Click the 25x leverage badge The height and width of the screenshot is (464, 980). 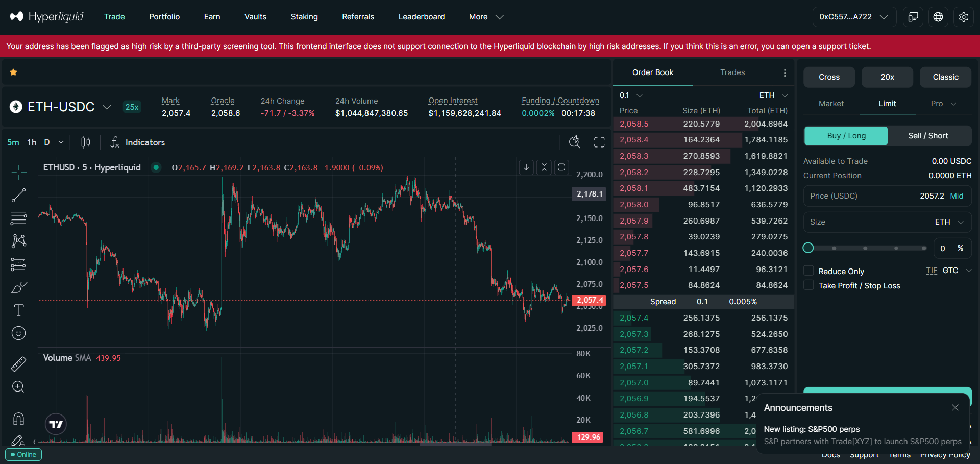point(132,107)
